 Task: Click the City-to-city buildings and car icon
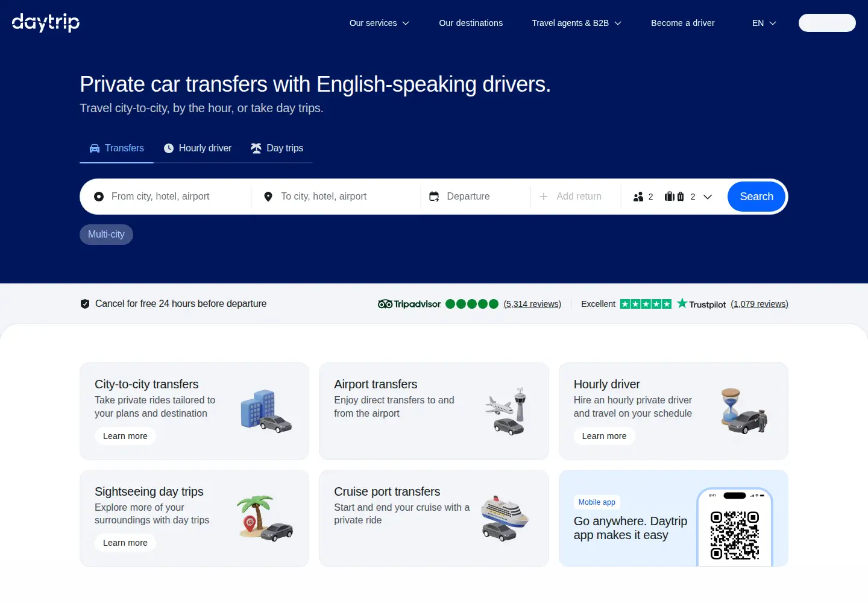coord(266,412)
